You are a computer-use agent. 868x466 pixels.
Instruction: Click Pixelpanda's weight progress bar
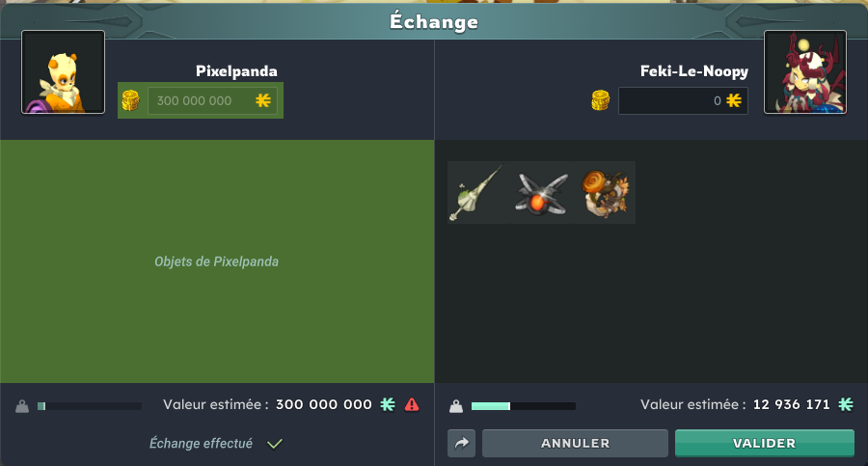tap(89, 406)
